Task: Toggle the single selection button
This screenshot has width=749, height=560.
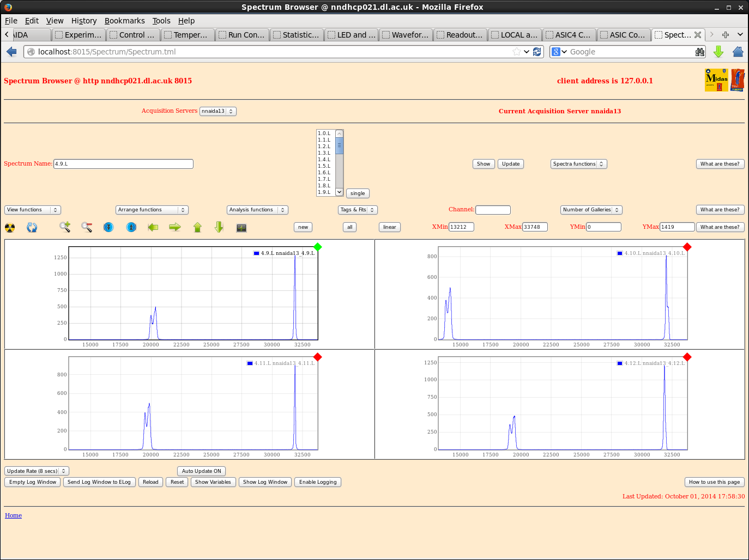Action: (358, 193)
